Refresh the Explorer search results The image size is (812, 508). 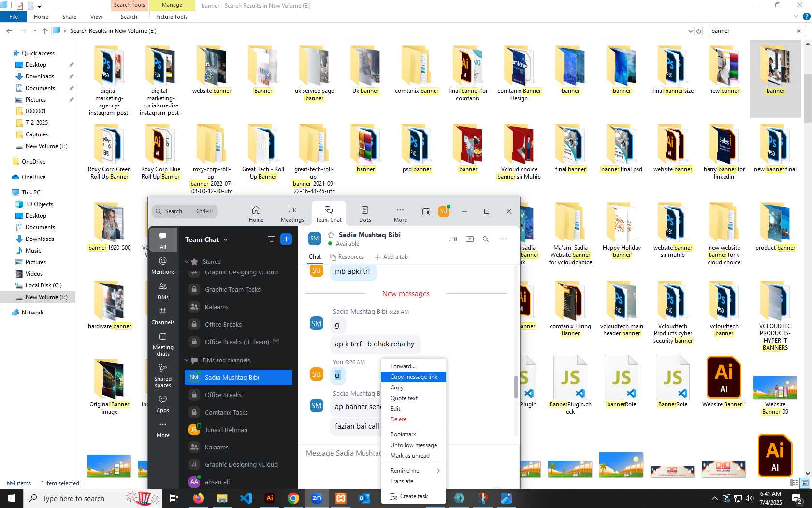(x=698, y=31)
